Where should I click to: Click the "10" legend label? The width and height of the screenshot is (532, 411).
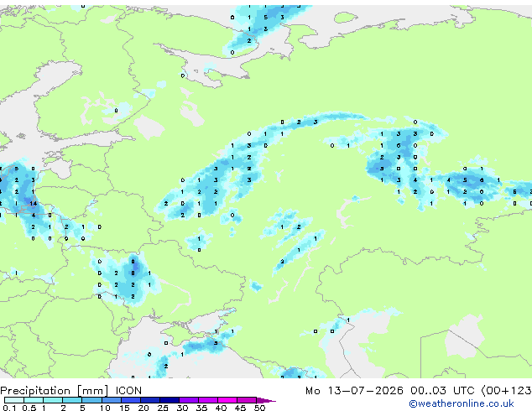[105, 408]
